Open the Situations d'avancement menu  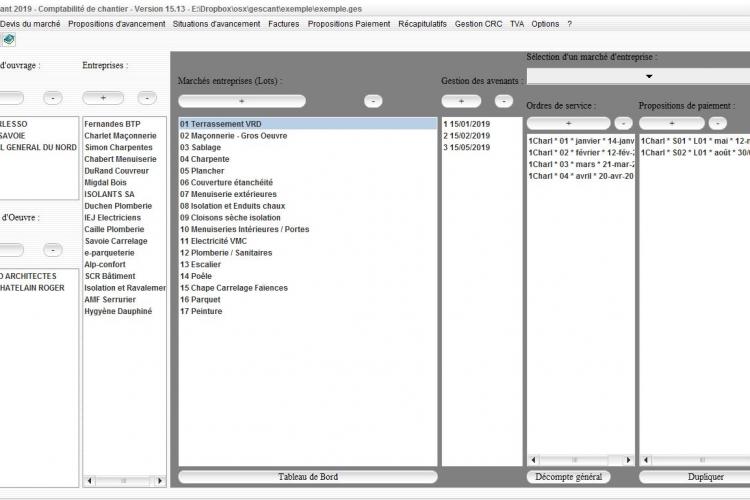pyautogui.click(x=217, y=24)
